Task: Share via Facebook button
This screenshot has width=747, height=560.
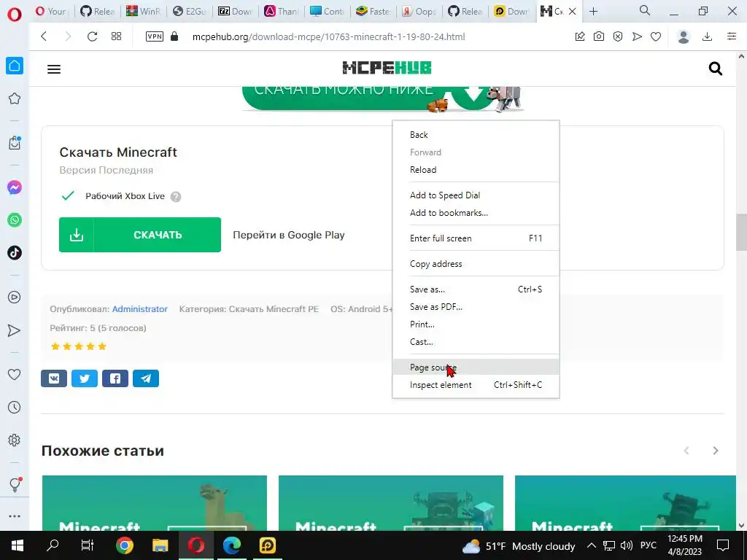Action: coord(115,378)
